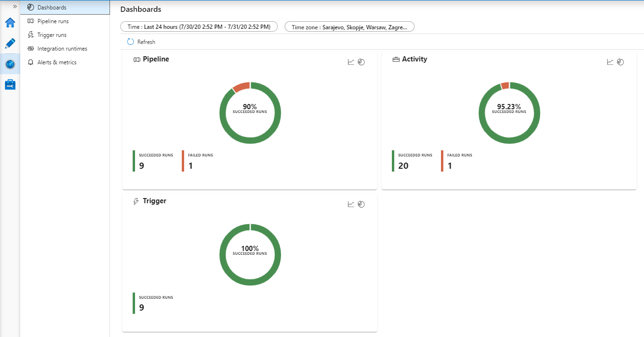Click the circular Refresh arrow icon
The height and width of the screenshot is (337, 644).
click(x=130, y=42)
